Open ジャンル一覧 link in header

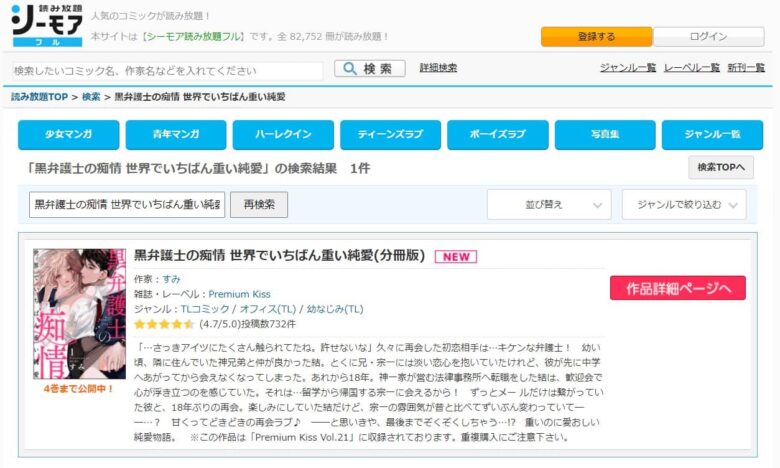click(628, 68)
